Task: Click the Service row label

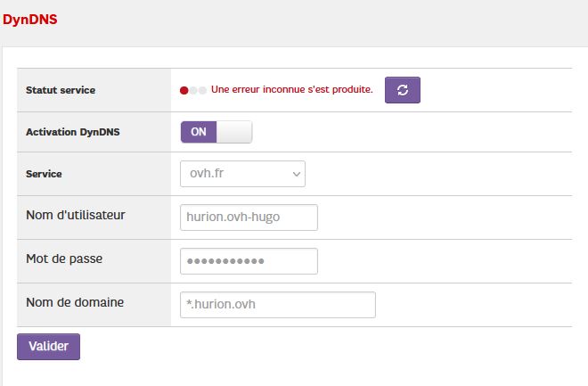Action: (x=45, y=174)
